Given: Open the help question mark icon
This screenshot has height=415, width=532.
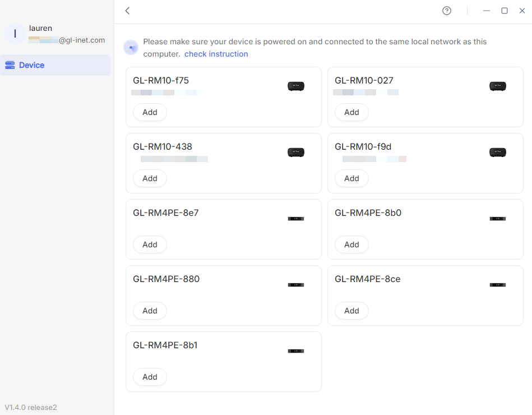Looking at the screenshot, I should 446,11.
